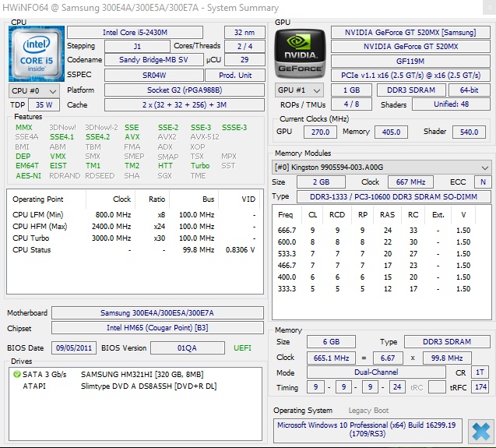This screenshot has height=448, width=496.
Task: Click the Dual-Channel mode field
Action: tap(376, 372)
